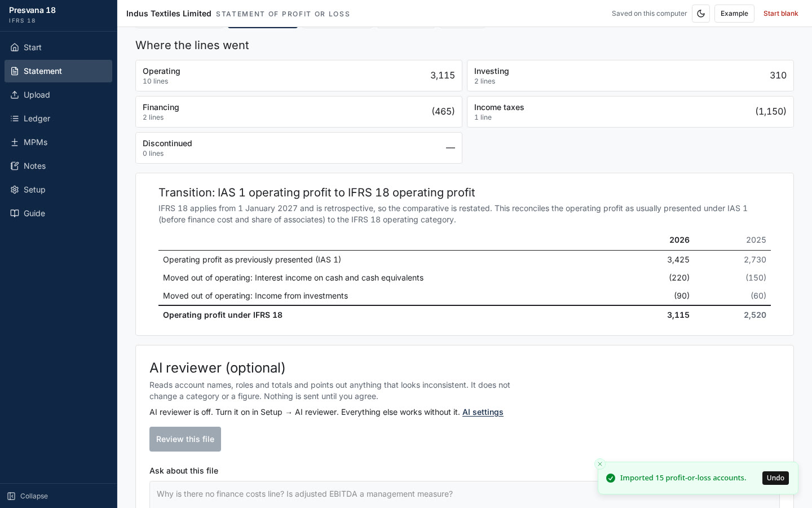Select Operating profit under IFRS 18 row

[x=465, y=315]
